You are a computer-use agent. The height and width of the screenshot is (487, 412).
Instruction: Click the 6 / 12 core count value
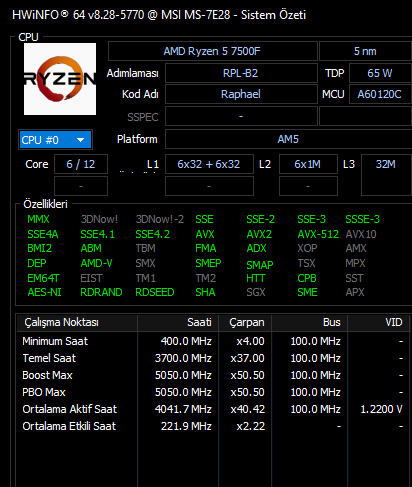81,164
